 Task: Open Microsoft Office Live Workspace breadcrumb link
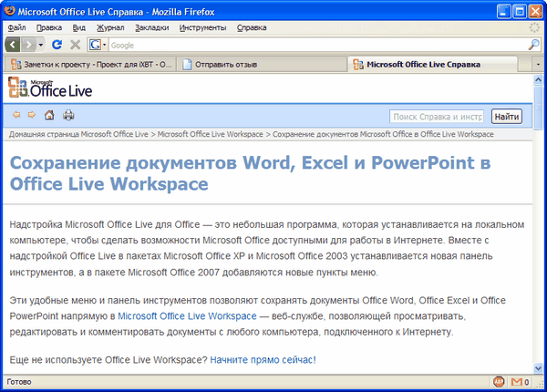click(210, 134)
